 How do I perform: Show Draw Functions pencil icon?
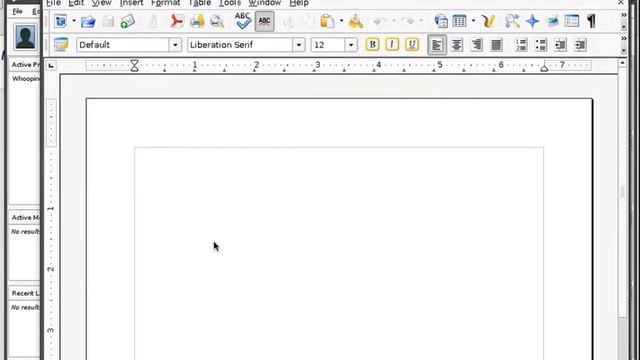pos(488,21)
